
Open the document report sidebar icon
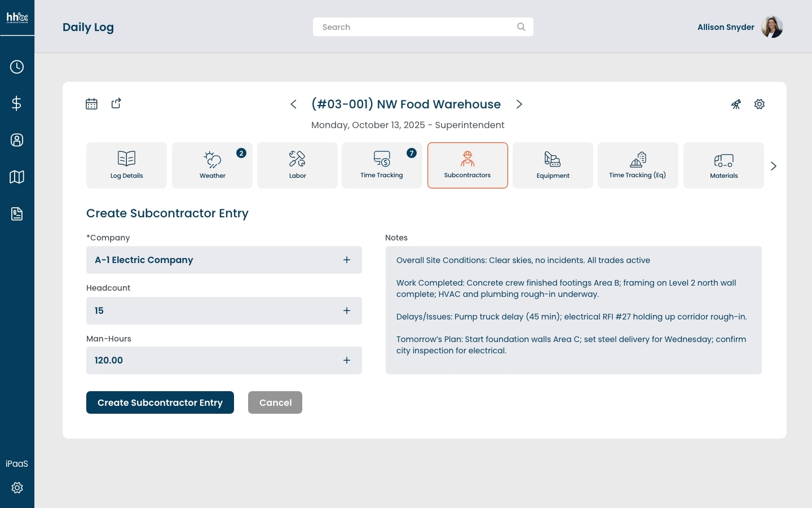coord(17,214)
